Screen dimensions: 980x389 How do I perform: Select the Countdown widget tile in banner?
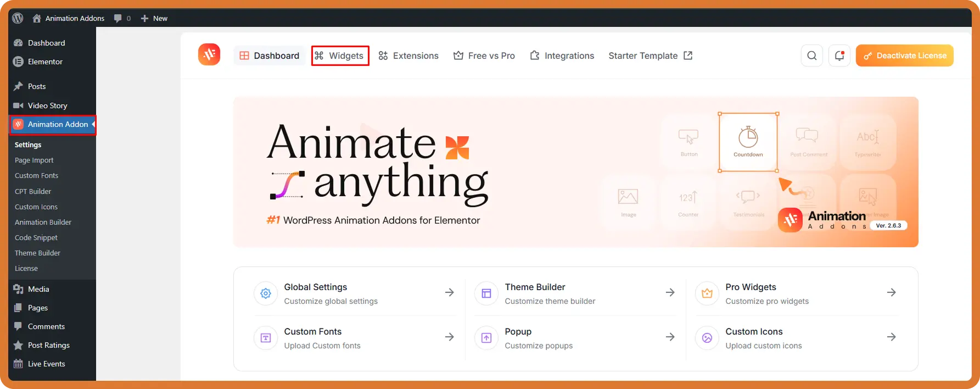(x=748, y=142)
